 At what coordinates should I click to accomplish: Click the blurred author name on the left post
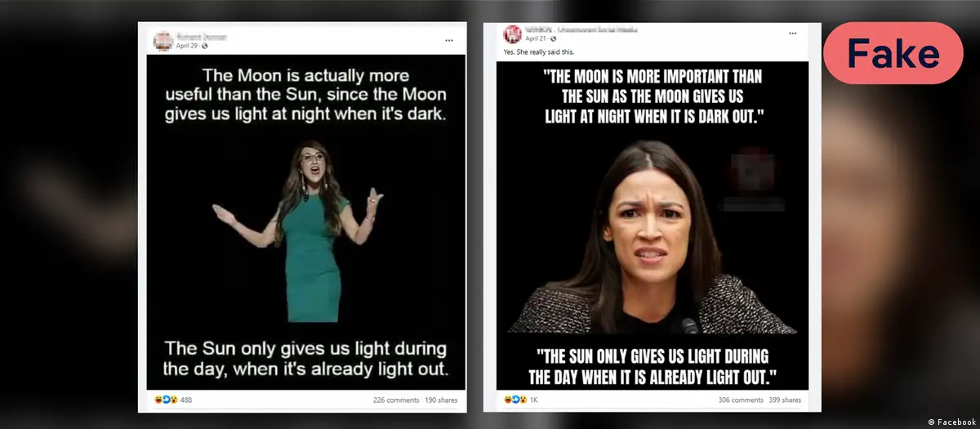201,37
